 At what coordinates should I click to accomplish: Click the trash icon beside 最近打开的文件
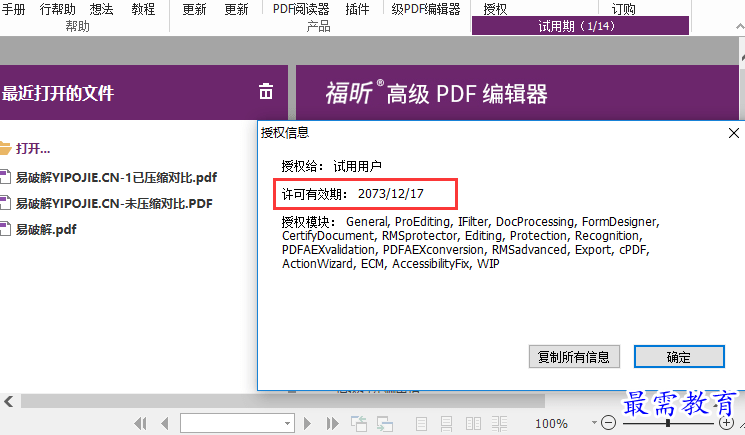tap(266, 91)
